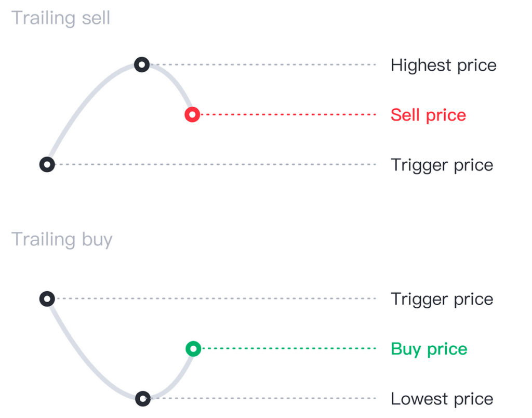Select the Trailing buy Trigger price marker

click(47, 298)
